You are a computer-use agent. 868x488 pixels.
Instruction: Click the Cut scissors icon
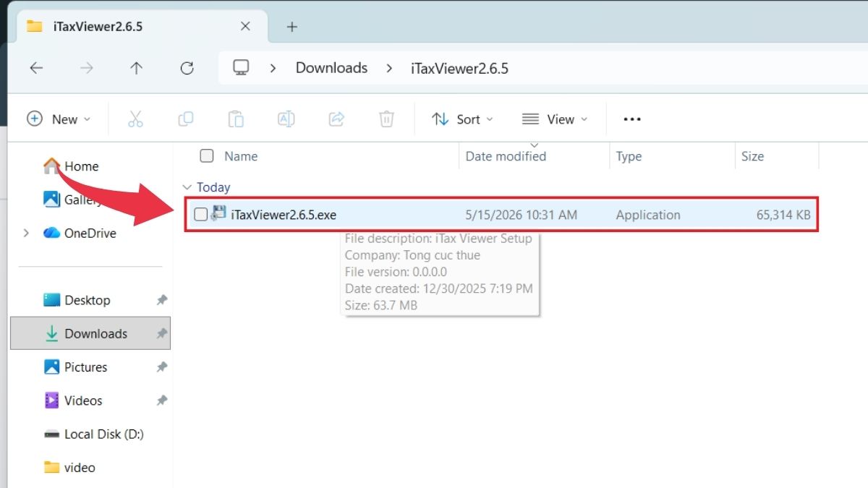[x=135, y=119]
